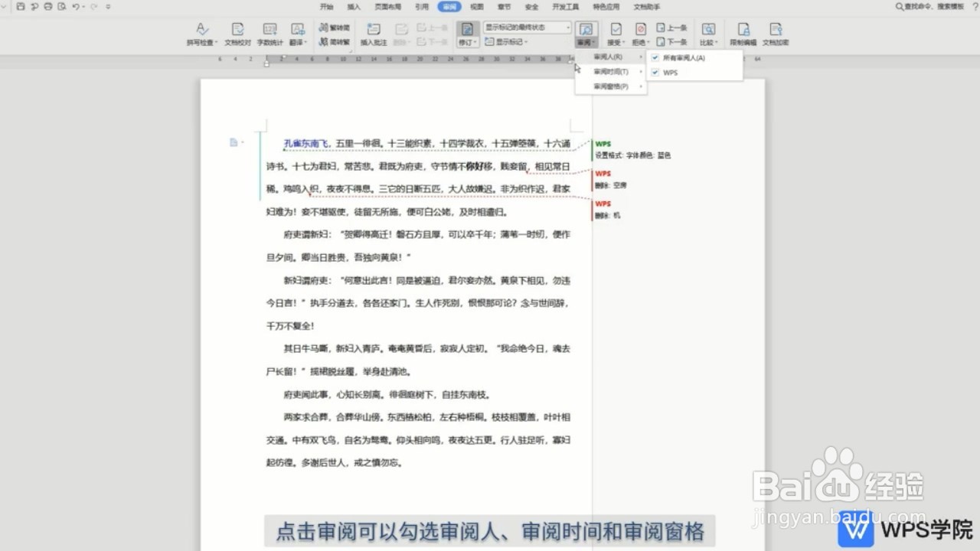Expand the 审阅窗格(P) submenu entry

[611, 86]
